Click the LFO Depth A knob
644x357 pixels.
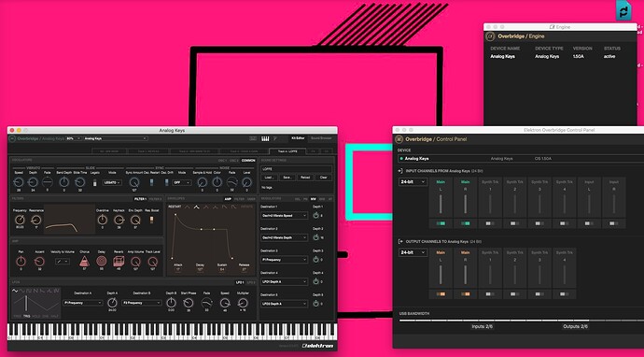pos(112,303)
